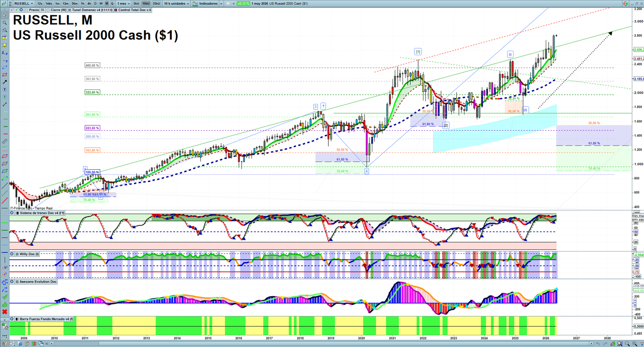The width and height of the screenshot is (644, 347).
Task: Click the [1] wave label on chart
Action: pos(418,52)
